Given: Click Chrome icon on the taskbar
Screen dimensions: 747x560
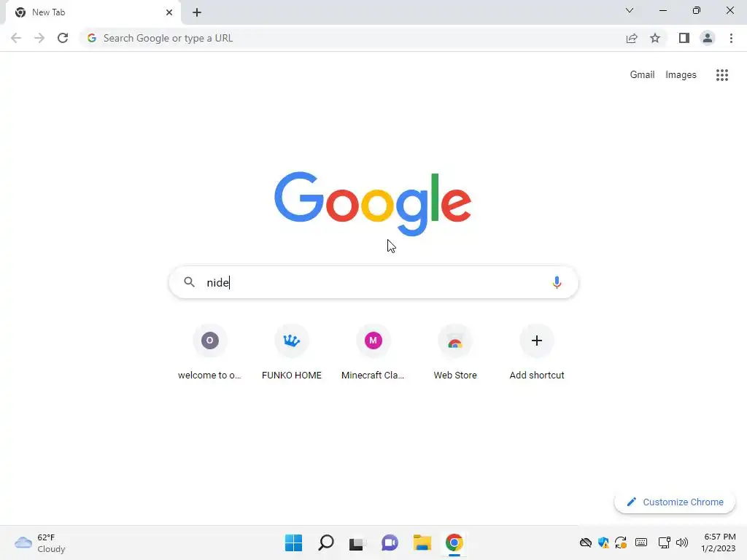Looking at the screenshot, I should pos(454,542).
